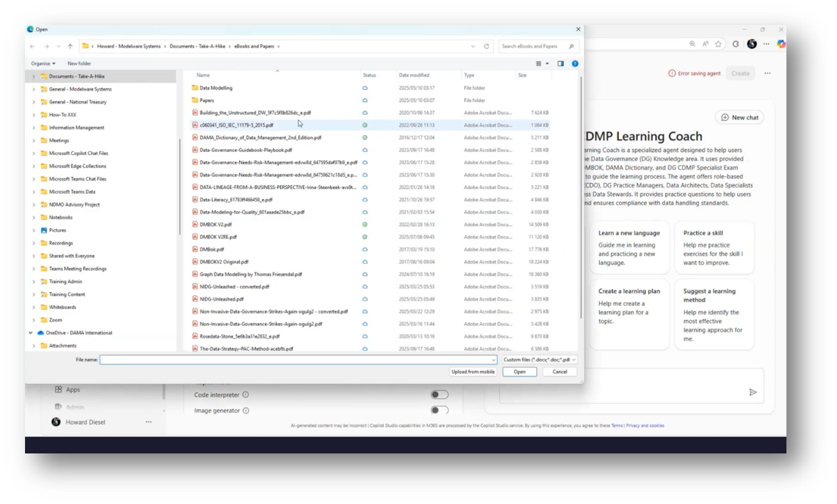Click the Edge zoom magnifier icon
The image size is (837, 504).
click(x=692, y=44)
